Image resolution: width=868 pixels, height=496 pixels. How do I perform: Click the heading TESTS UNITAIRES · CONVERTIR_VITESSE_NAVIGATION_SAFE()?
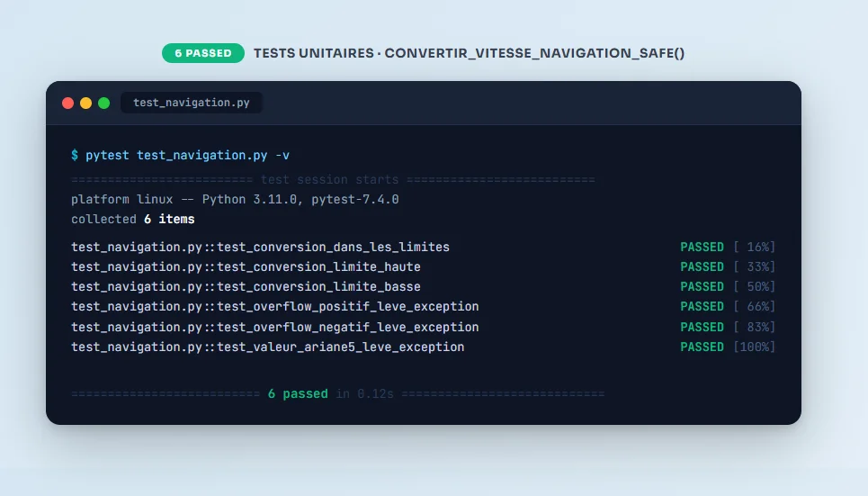[x=469, y=53]
